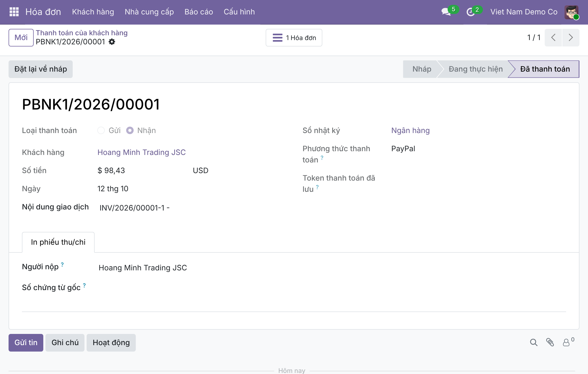The height and width of the screenshot is (374, 588).
Task: Open the Báo cáo menu
Action: tap(199, 12)
